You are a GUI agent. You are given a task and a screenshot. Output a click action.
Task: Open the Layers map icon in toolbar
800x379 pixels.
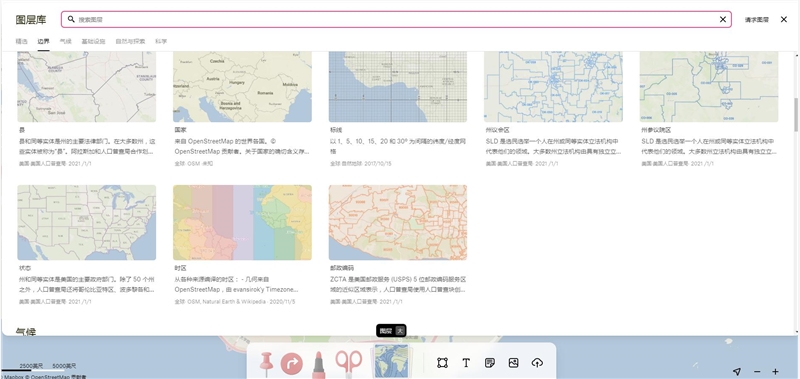pyautogui.click(x=392, y=361)
